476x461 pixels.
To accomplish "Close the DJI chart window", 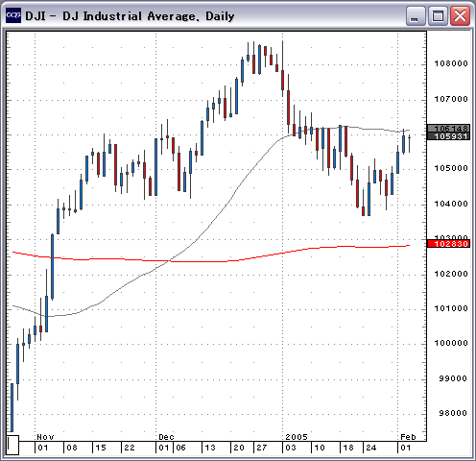I will tap(460, 15).
